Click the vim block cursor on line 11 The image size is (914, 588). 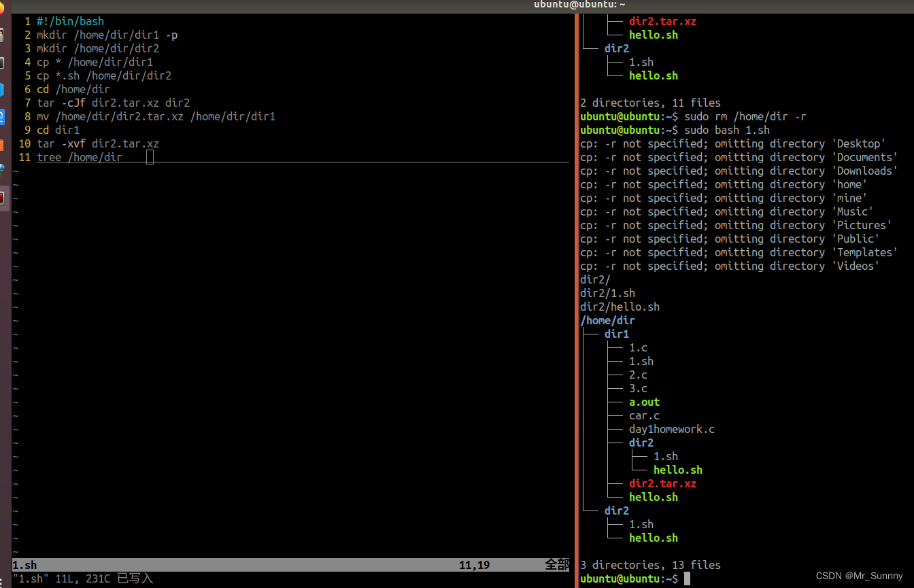click(x=150, y=157)
